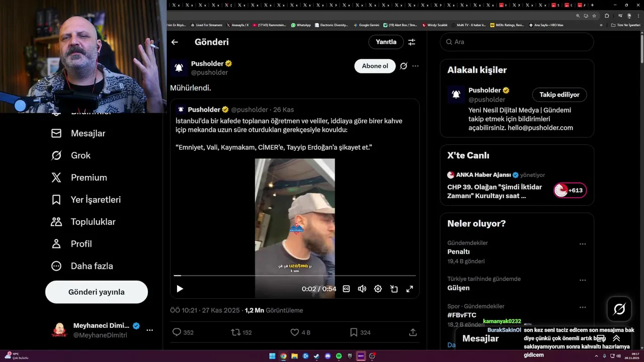The width and height of the screenshot is (644, 362).
Task: Open Pusholder profile avatar on the post
Action: tap(179, 67)
